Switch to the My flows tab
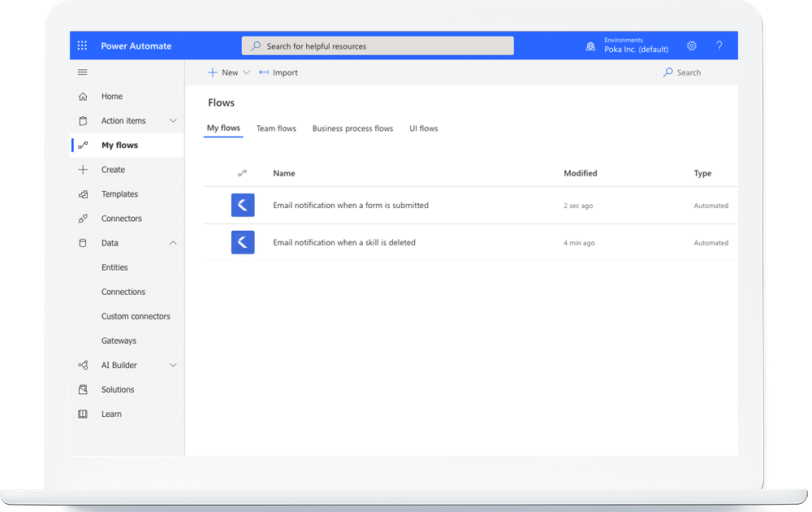Viewport: 812px width, 512px height. click(224, 128)
